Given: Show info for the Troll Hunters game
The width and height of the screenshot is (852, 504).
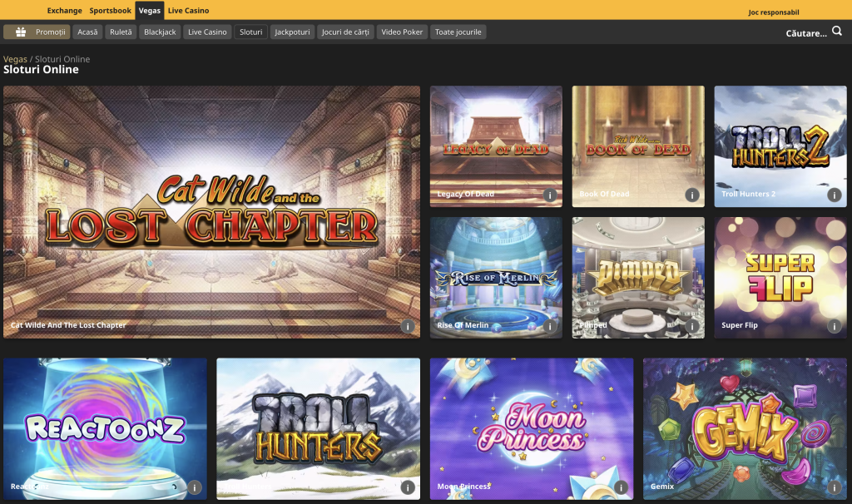Looking at the screenshot, I should pyautogui.click(x=408, y=487).
